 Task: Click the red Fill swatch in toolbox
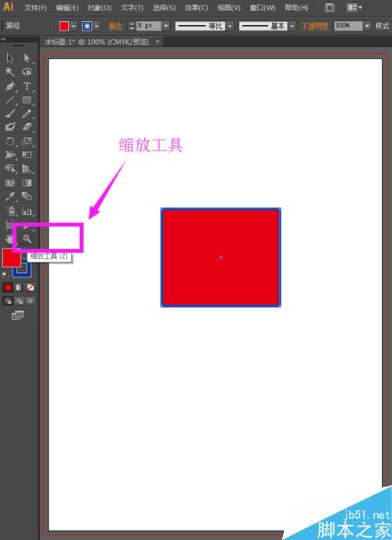(11, 259)
